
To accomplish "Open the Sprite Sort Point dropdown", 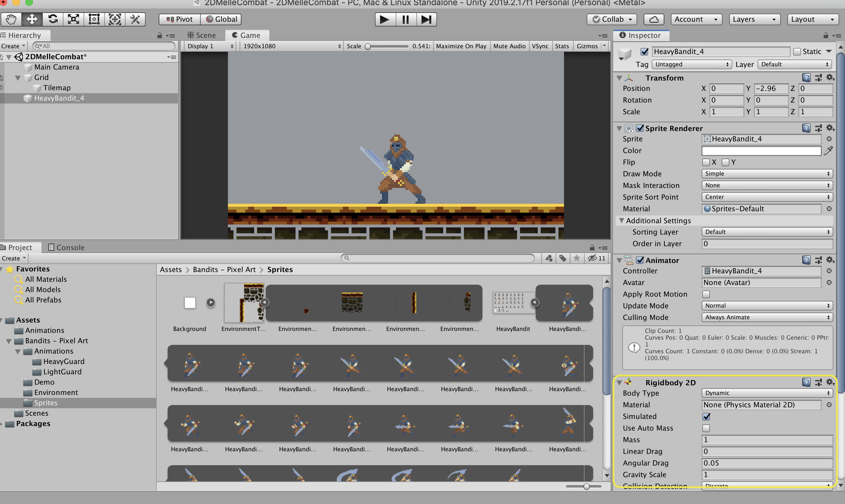I will pyautogui.click(x=767, y=197).
